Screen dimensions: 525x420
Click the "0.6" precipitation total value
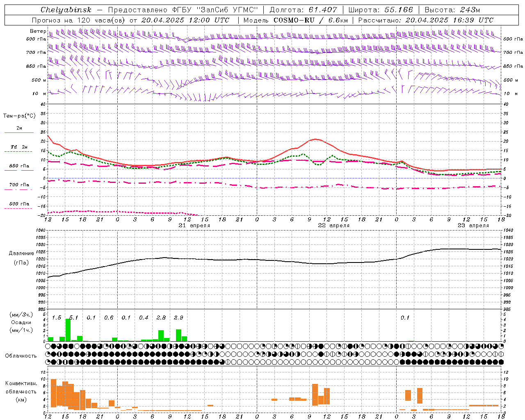point(109,318)
